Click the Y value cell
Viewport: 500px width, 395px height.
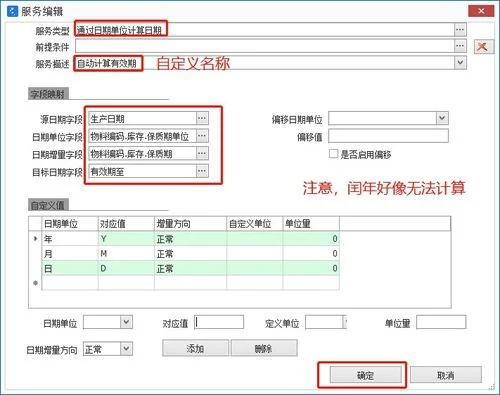(126, 239)
